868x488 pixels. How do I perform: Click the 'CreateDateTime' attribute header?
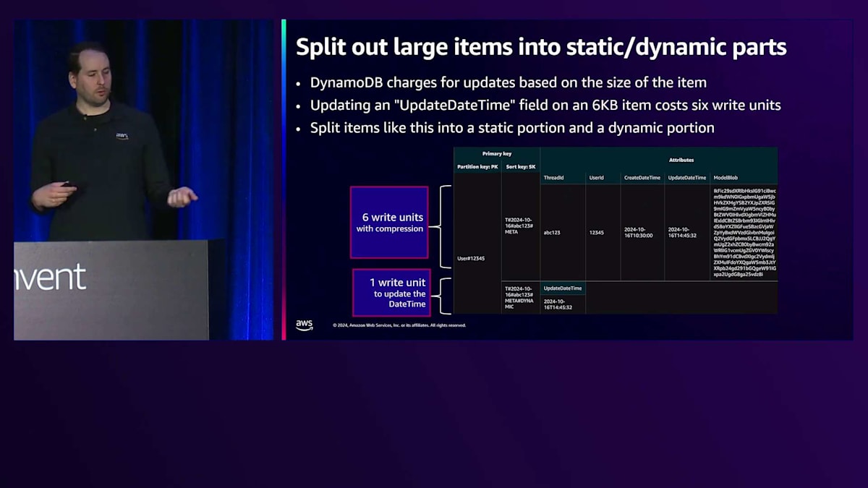[642, 178]
